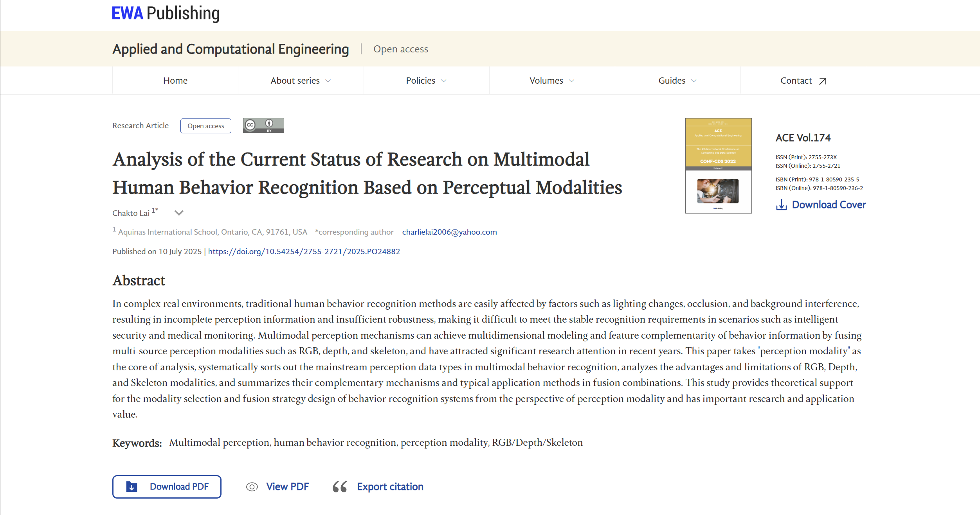Click the quotation mark citation icon
This screenshot has width=980, height=515.
pos(339,487)
